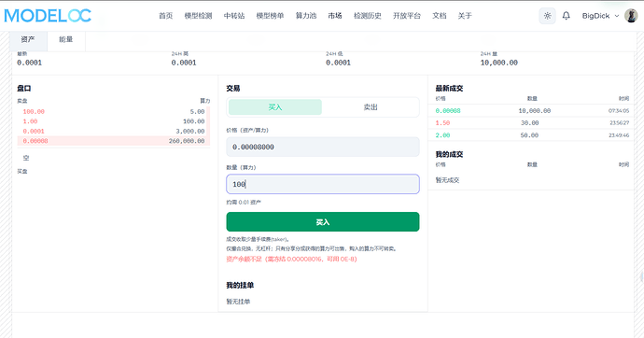644x338 pixels.
Task: Open 算力池 nav item
Action: (306, 16)
